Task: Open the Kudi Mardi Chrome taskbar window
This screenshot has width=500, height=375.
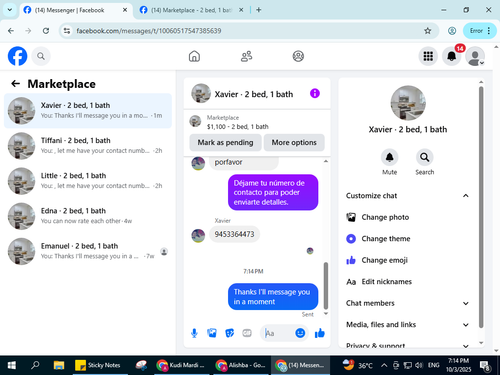Action: click(x=182, y=365)
